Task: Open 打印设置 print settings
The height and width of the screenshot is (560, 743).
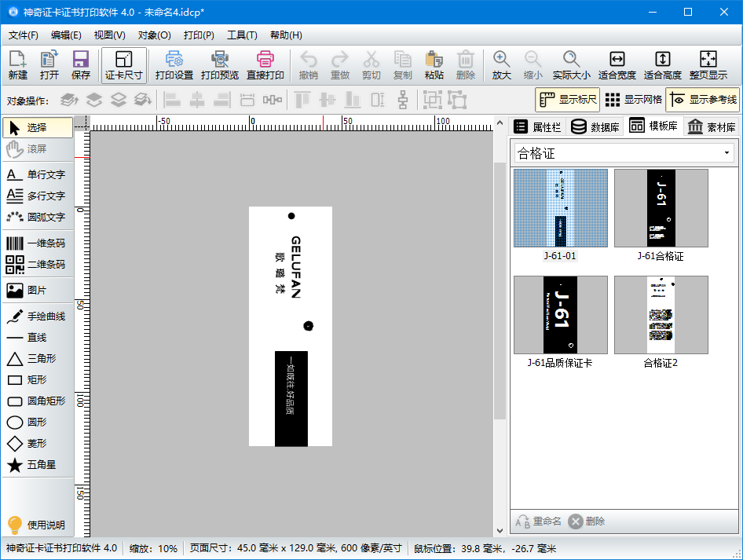Action: click(x=174, y=65)
